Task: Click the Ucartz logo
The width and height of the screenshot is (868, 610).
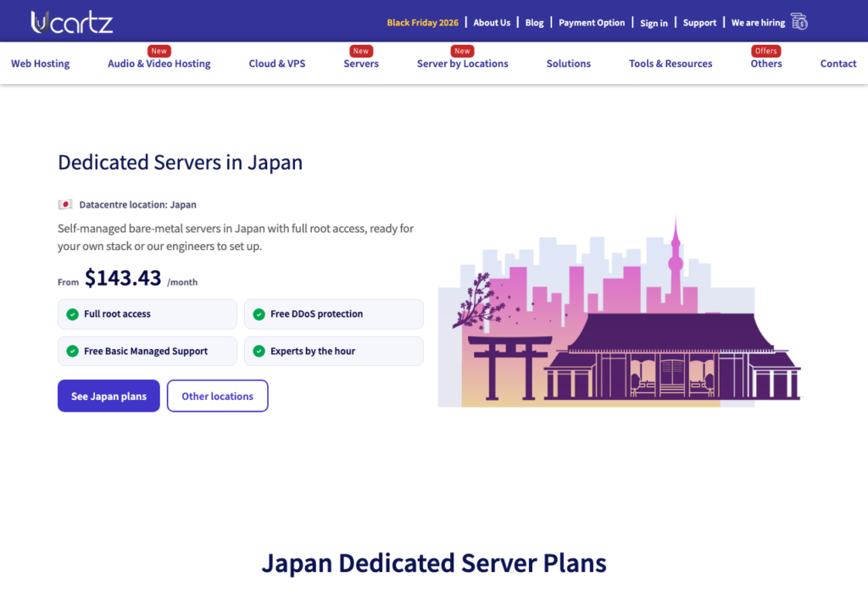Action: pos(72,22)
